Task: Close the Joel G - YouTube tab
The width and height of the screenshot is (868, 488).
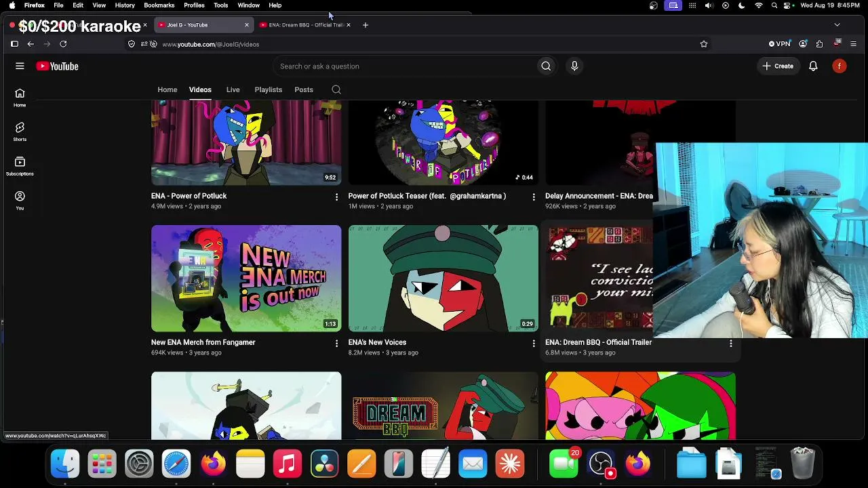Action: pos(247,25)
